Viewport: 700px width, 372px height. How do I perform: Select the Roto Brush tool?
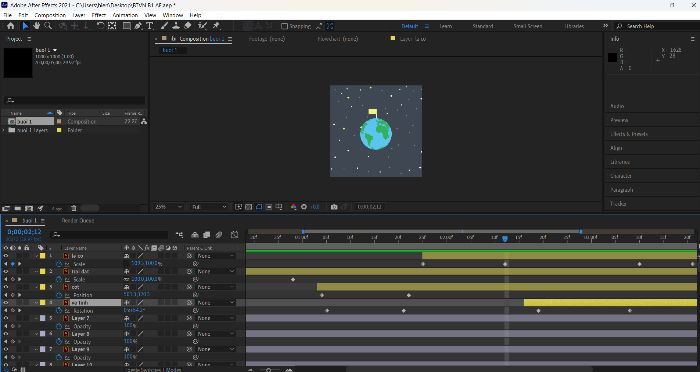click(203, 26)
